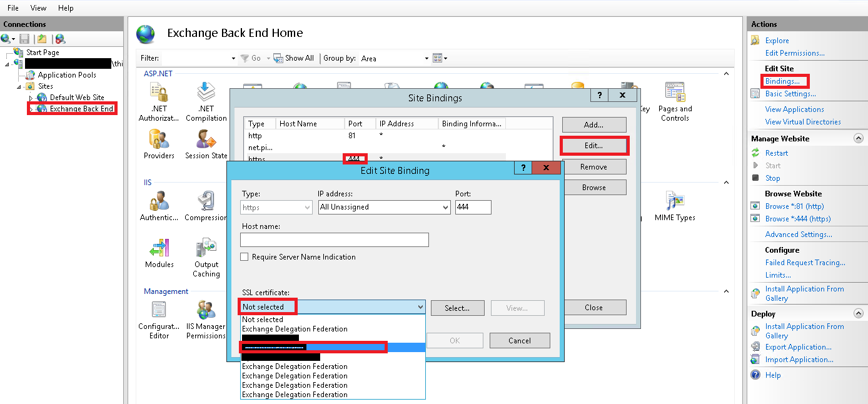Click Remove in Site Bindings dialog
This screenshot has width=868, height=404.
593,167
